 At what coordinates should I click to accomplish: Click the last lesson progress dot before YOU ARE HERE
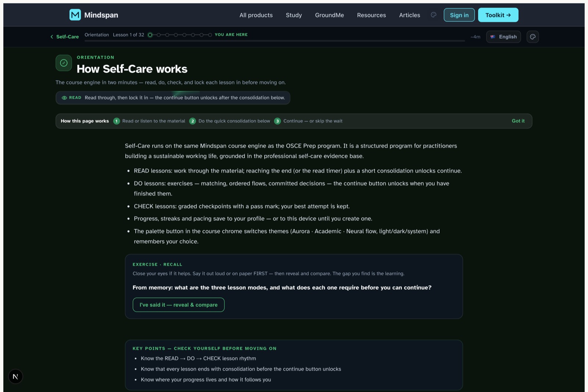tap(210, 35)
